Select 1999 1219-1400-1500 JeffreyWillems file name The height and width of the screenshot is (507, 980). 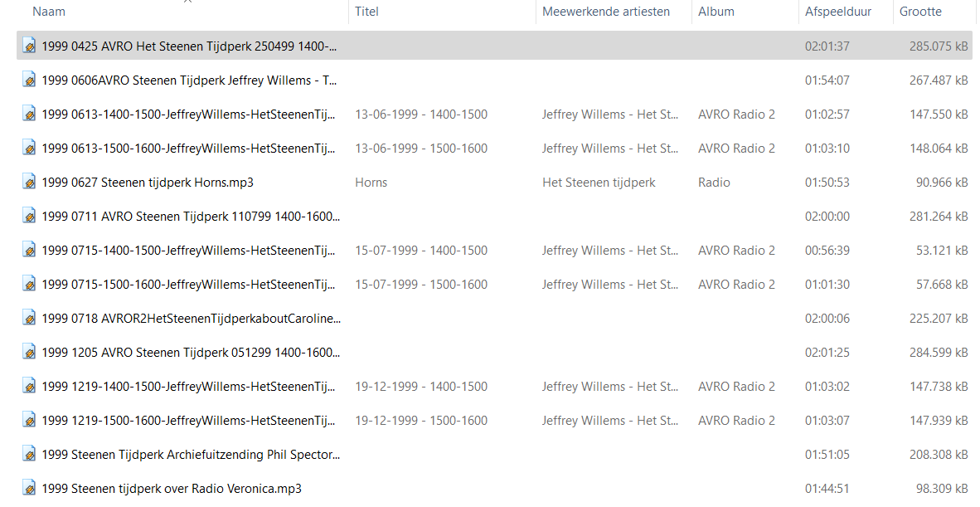188,386
